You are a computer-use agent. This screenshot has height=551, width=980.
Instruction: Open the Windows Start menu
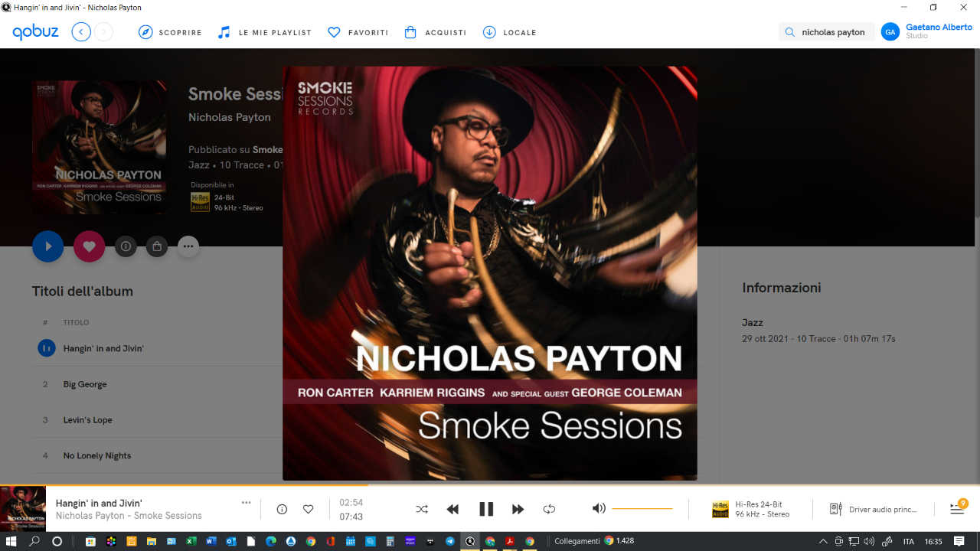(x=11, y=541)
